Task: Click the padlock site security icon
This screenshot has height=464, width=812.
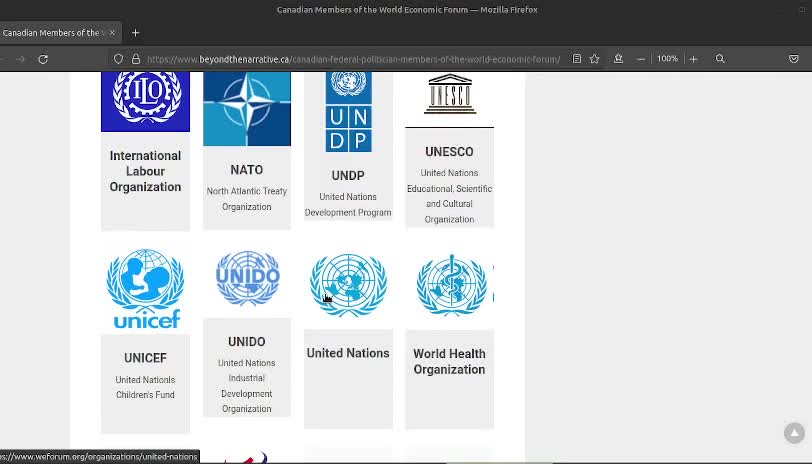Action: pos(136,59)
